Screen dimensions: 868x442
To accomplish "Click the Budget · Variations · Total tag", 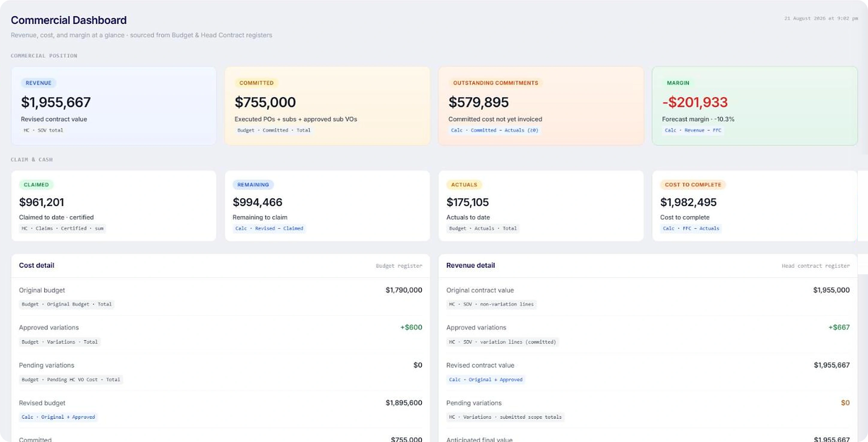I will point(60,342).
